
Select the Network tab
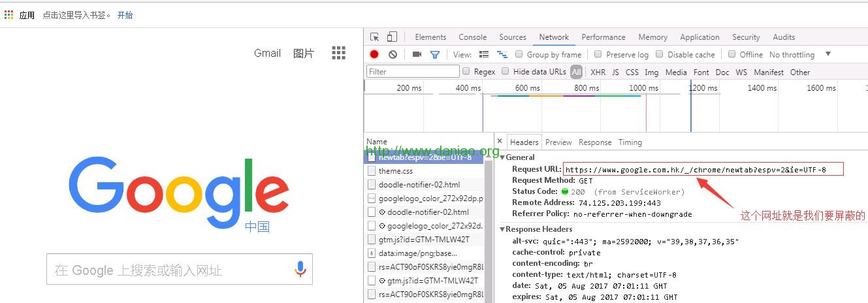tap(554, 37)
